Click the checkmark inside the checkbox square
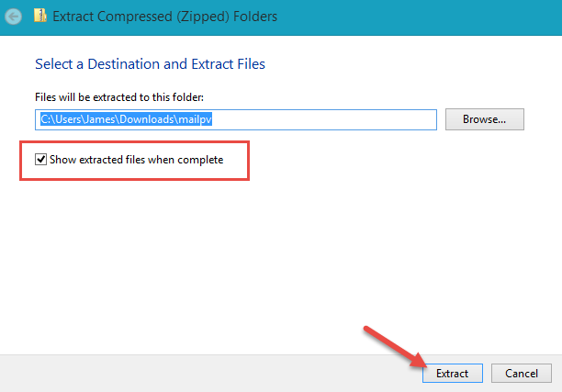 pos(40,160)
